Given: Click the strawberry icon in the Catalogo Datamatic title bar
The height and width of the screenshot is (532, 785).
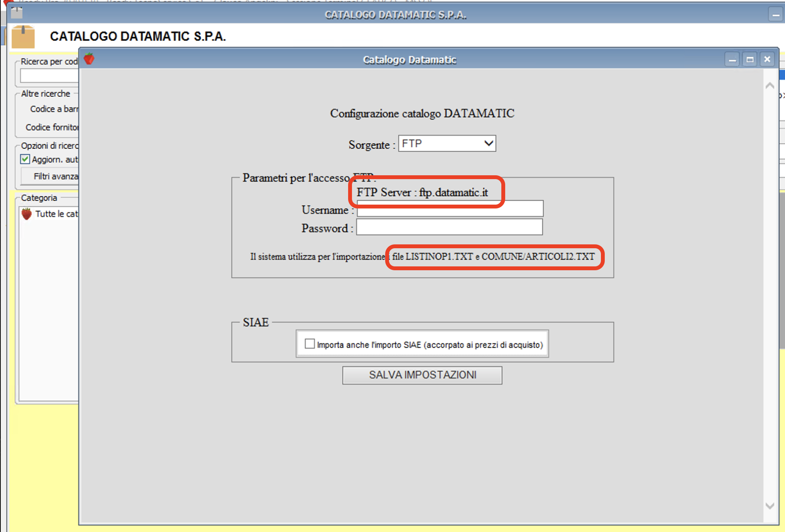Looking at the screenshot, I should coord(89,59).
